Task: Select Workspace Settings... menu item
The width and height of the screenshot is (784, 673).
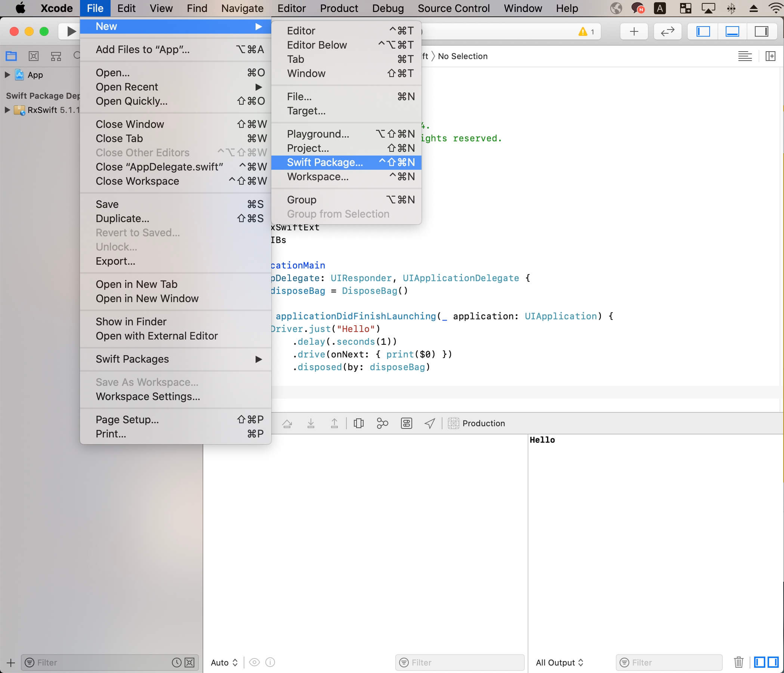Action: click(x=176, y=396)
